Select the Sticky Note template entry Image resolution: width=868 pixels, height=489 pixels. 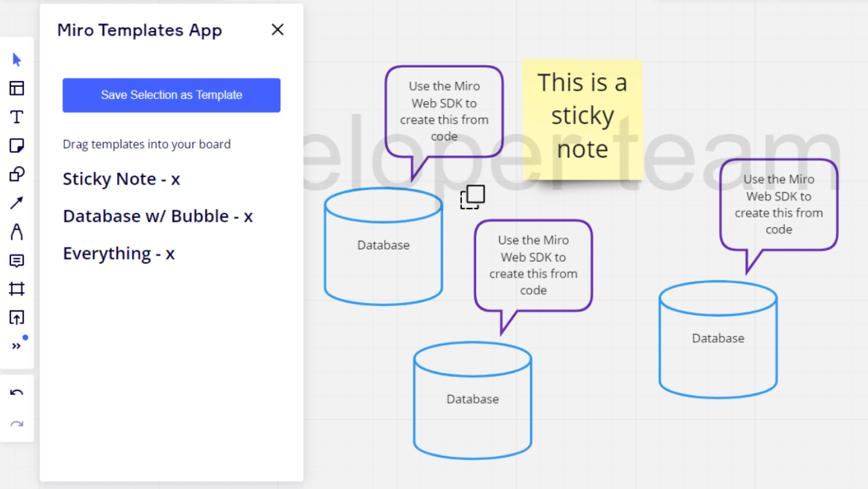[121, 179]
